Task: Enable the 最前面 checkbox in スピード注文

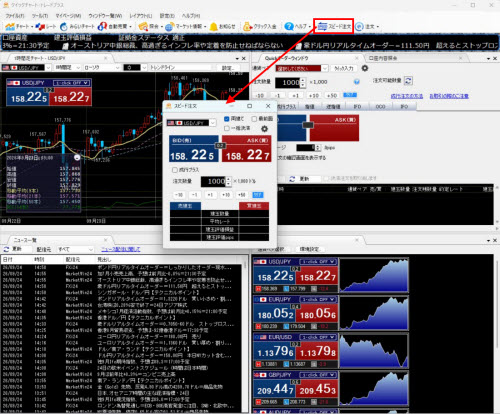Action: pyautogui.click(x=254, y=119)
